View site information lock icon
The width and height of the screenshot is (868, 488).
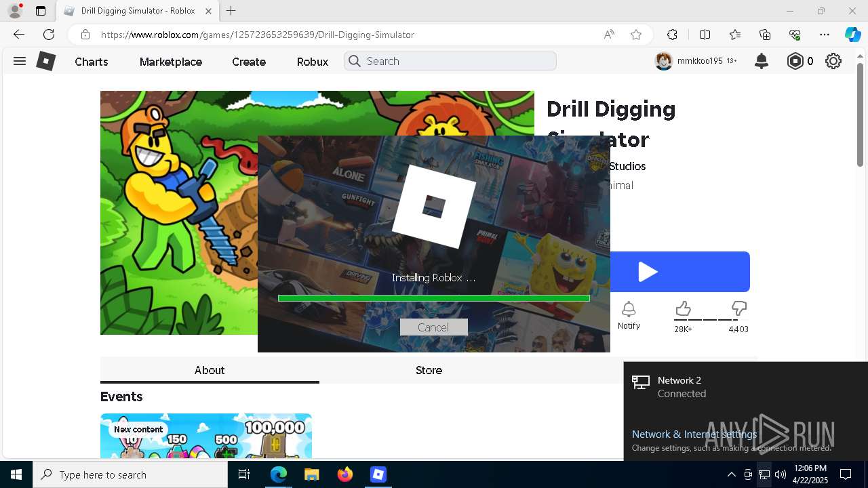coord(85,35)
